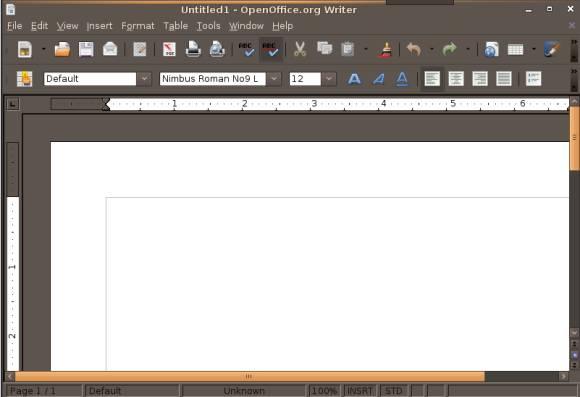Insert a hyperlink with the globe icon
This screenshot has width=580, height=397.
[x=491, y=49]
